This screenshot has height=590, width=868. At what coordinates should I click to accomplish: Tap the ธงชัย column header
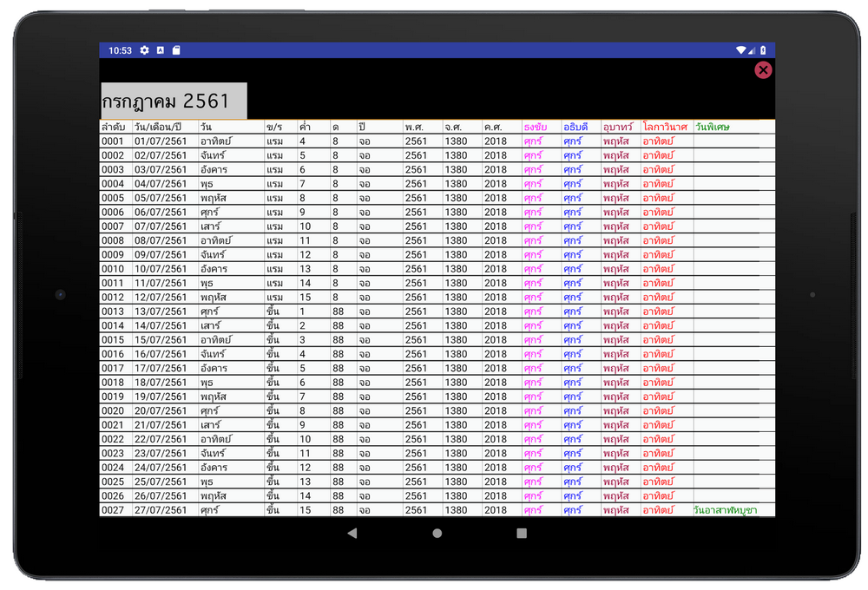(x=536, y=128)
